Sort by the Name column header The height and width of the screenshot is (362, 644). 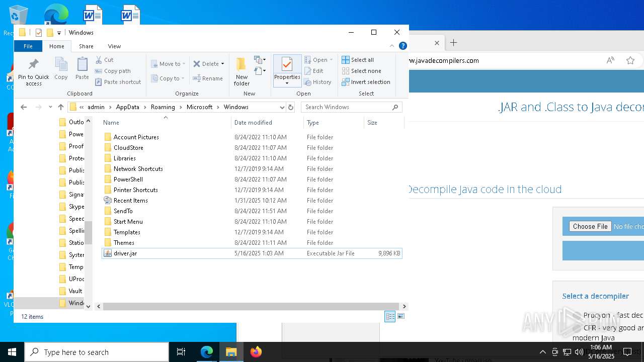[166, 122]
